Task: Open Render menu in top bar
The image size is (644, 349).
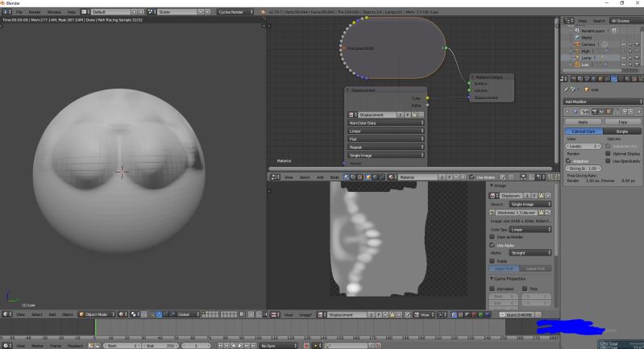Action: pos(35,12)
